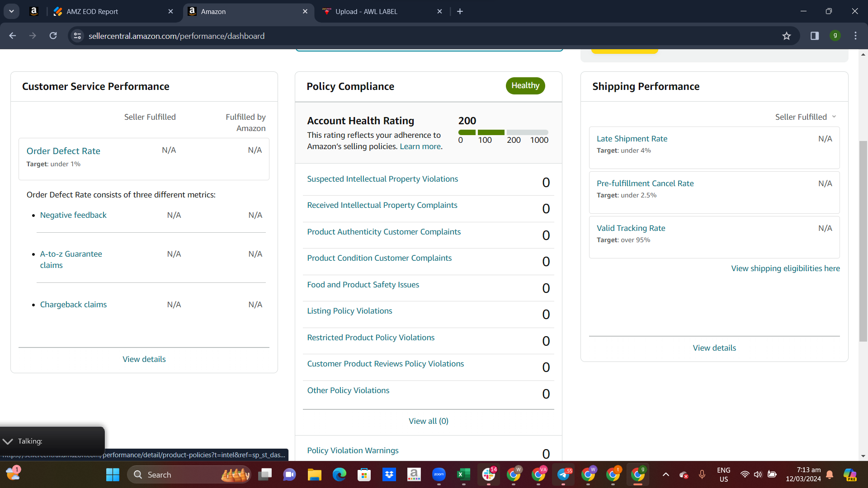This screenshot has height=488, width=868.
Task: Open Excel from the taskbar
Action: [x=463, y=474]
